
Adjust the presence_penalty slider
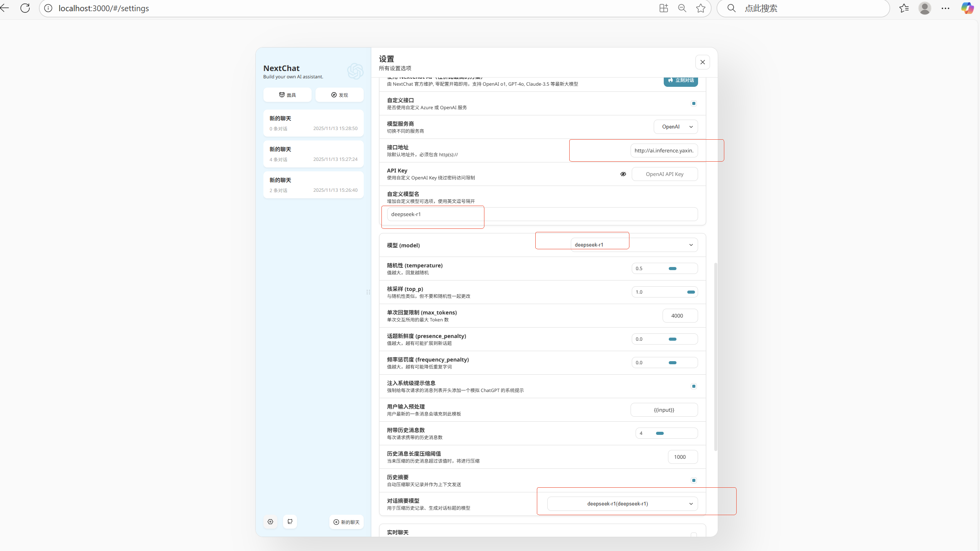[673, 339]
